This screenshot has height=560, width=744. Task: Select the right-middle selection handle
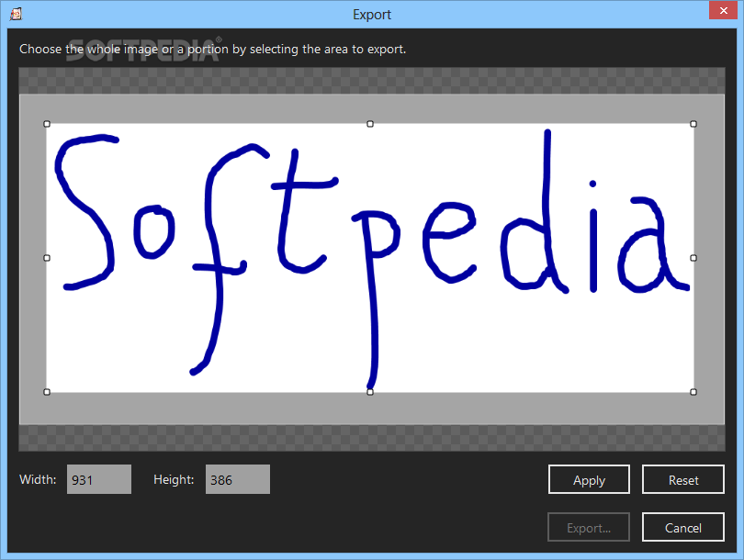pos(693,258)
